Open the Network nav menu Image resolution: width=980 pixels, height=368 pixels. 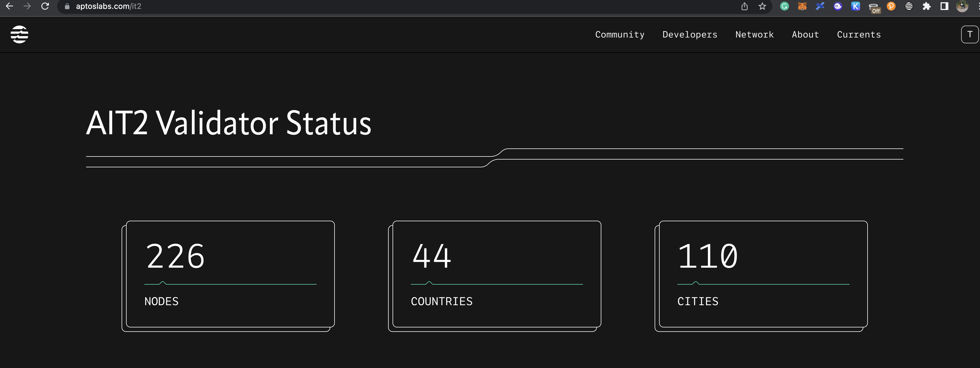(754, 35)
